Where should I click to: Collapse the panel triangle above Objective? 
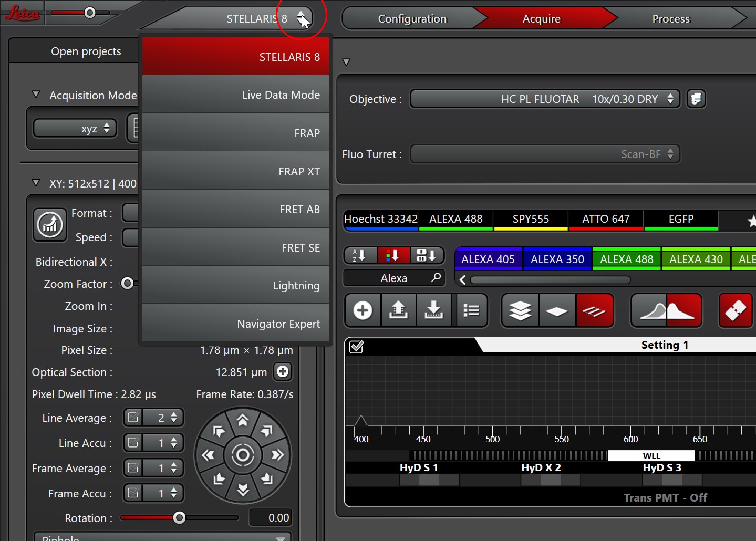point(346,61)
